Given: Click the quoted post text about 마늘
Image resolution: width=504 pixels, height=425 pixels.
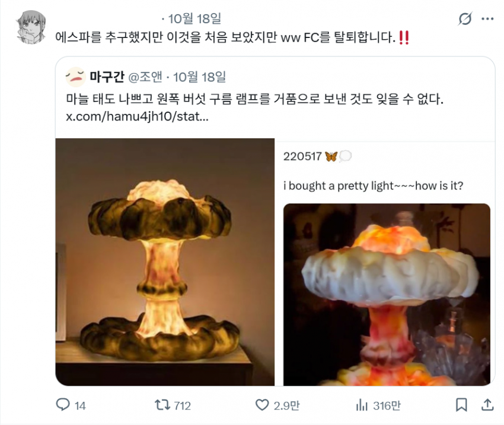Looking at the screenshot, I should (x=254, y=99).
